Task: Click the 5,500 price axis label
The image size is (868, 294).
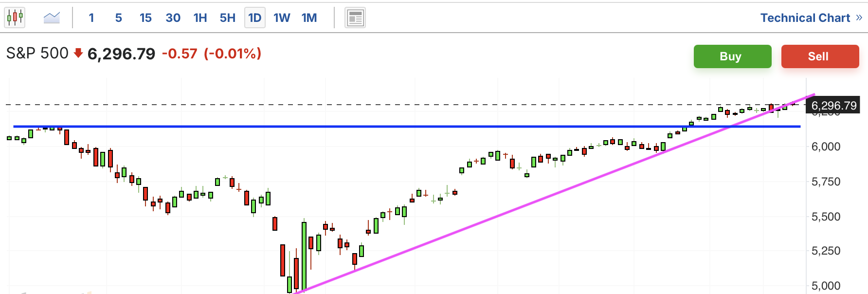Action: pos(826,217)
